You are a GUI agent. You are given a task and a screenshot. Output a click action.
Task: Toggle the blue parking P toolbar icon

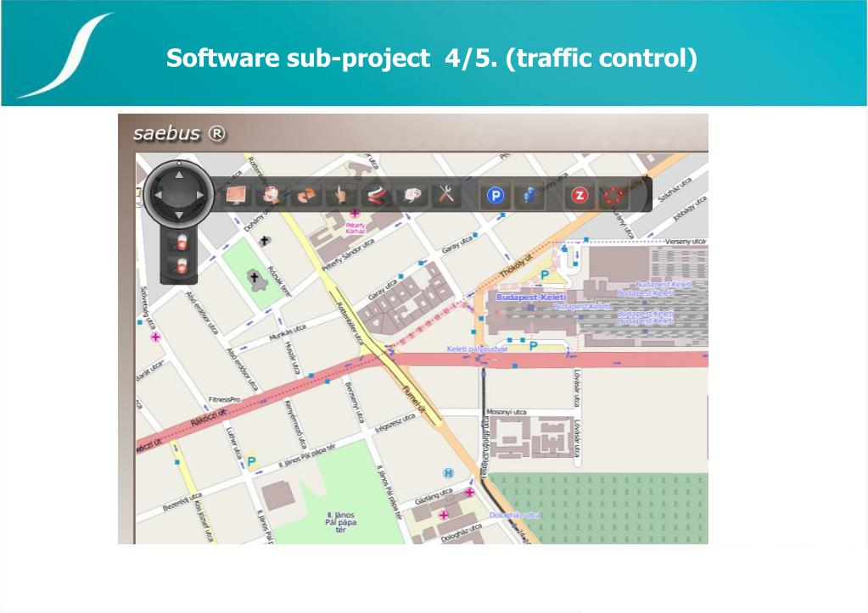[496, 195]
